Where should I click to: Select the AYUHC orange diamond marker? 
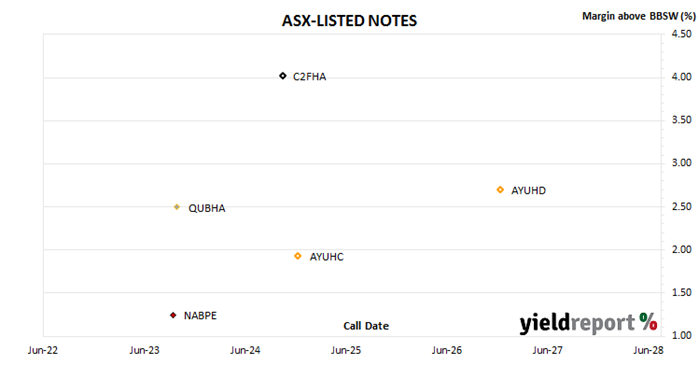(298, 256)
